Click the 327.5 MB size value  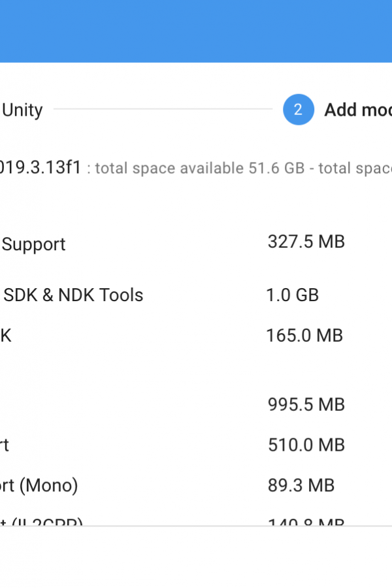pos(306,242)
